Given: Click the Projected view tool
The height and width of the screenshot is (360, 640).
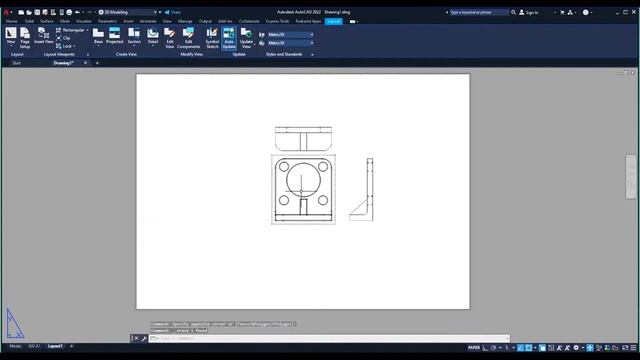Looking at the screenshot, I should coord(115,36).
